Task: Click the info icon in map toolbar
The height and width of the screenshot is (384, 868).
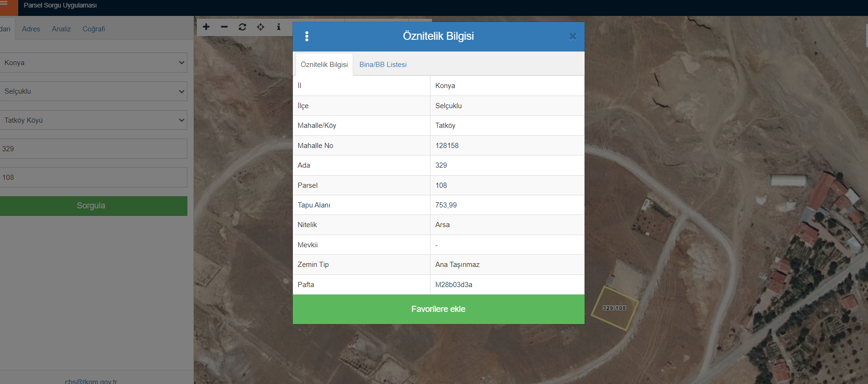Action: 279,27
